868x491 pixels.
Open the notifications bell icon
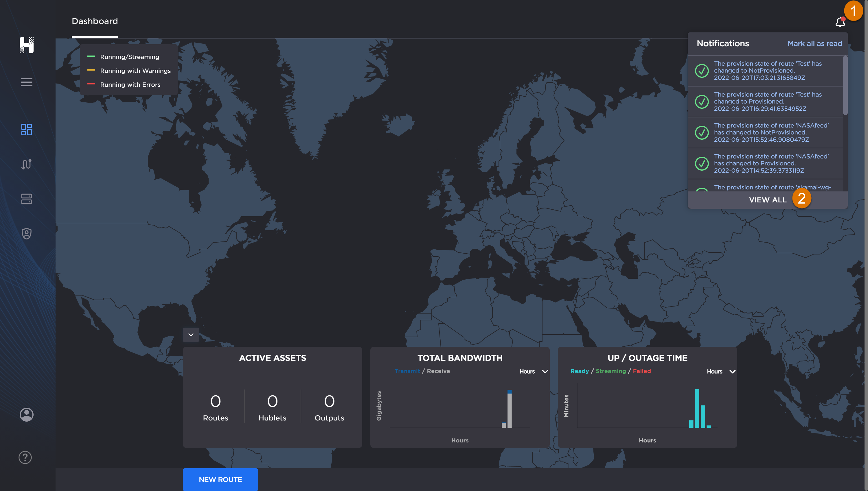click(x=840, y=22)
